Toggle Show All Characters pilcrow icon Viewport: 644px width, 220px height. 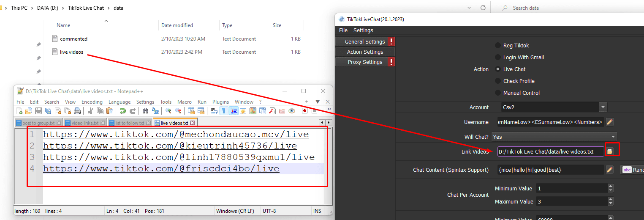(x=224, y=111)
